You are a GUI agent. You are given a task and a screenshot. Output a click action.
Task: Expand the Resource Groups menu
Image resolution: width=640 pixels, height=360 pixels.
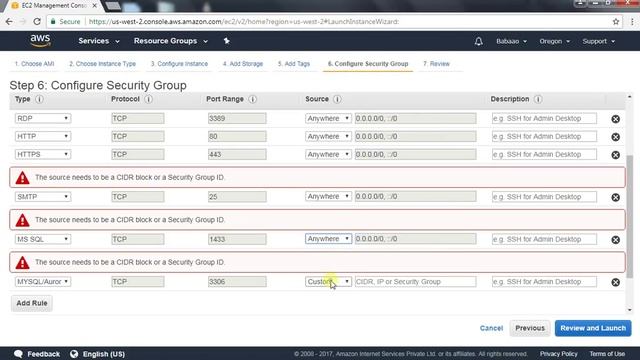click(x=171, y=41)
